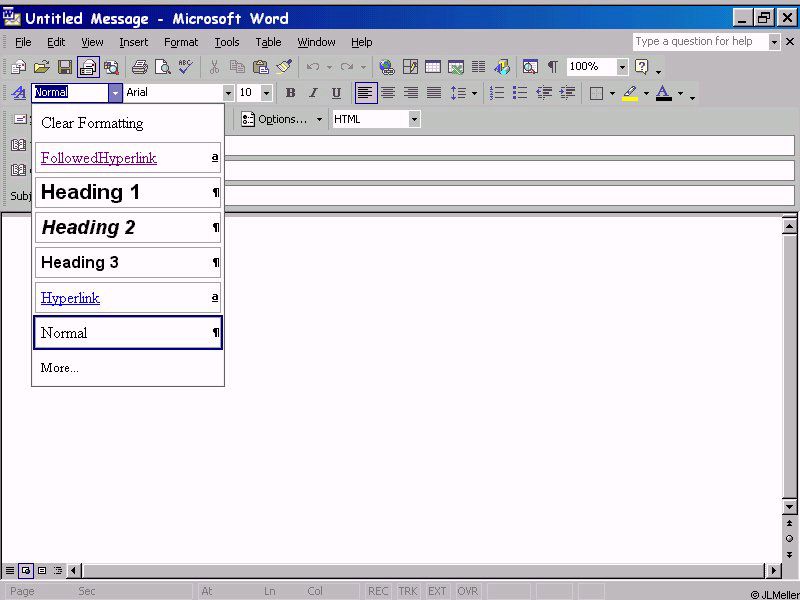Toggle Align Left
Viewport: 800px width, 600px height.
point(366,93)
